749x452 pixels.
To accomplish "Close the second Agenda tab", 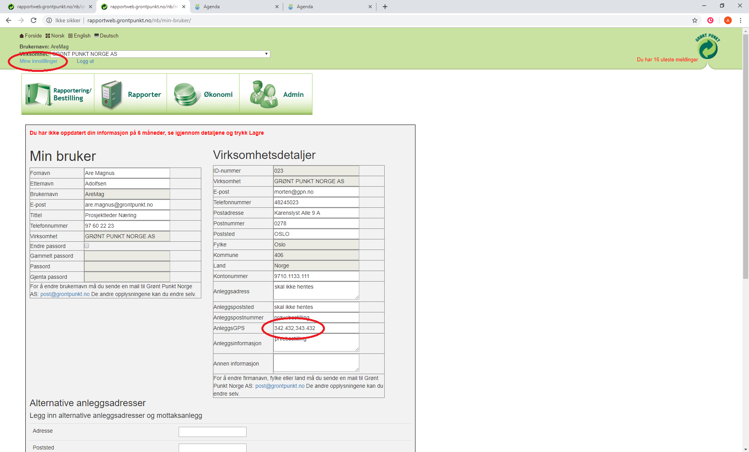I will pos(370,7).
